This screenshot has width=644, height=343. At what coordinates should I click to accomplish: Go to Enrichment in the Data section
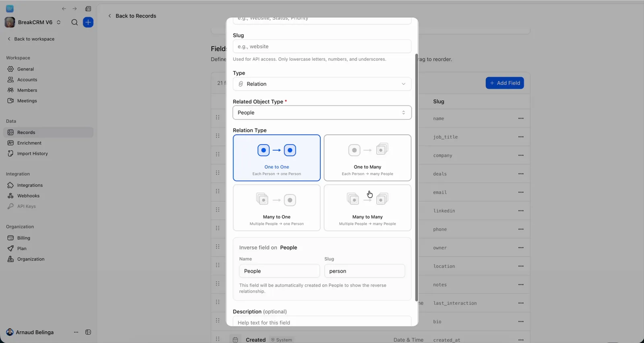pyautogui.click(x=29, y=143)
